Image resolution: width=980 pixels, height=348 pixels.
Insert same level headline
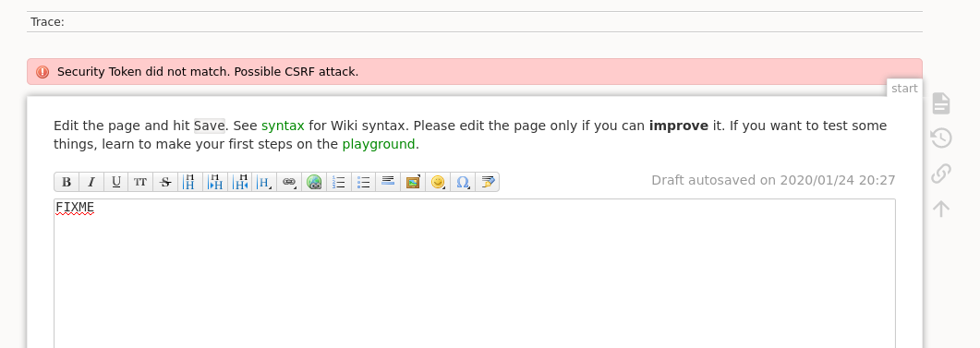pos(190,182)
